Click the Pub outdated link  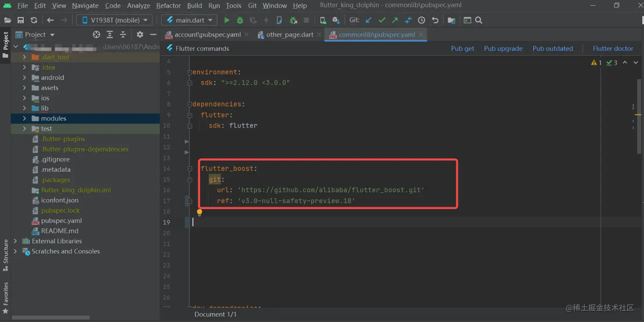coord(552,49)
